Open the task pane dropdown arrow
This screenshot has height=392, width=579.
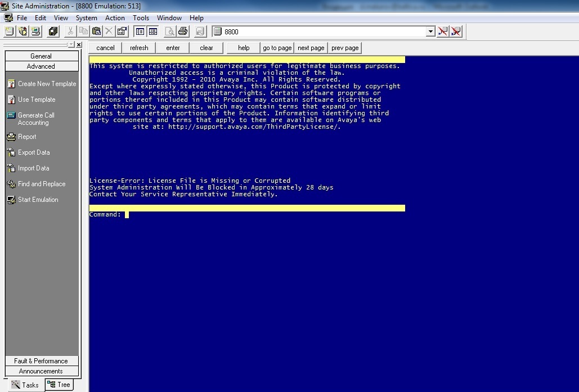(x=71, y=44)
